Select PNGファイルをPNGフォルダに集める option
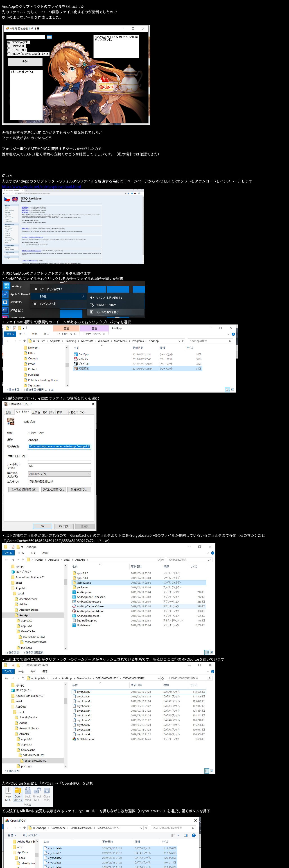This screenshot has width=289, height=868. (28, 54)
